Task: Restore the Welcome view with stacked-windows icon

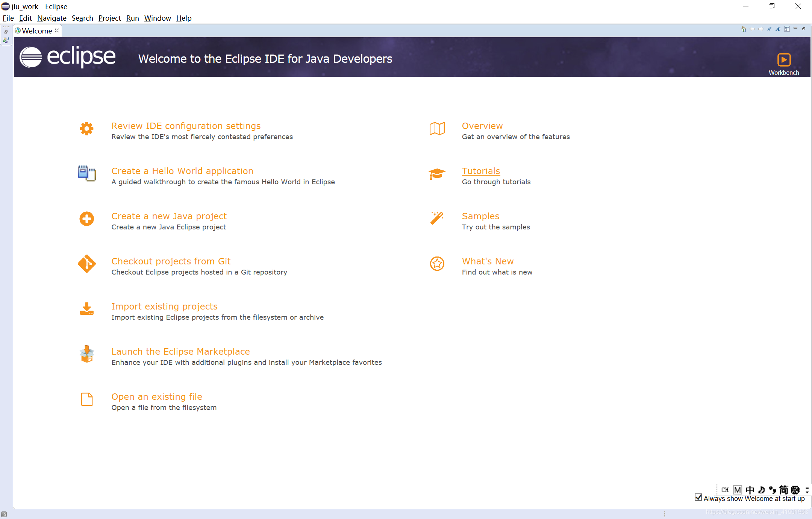Action: (x=804, y=29)
